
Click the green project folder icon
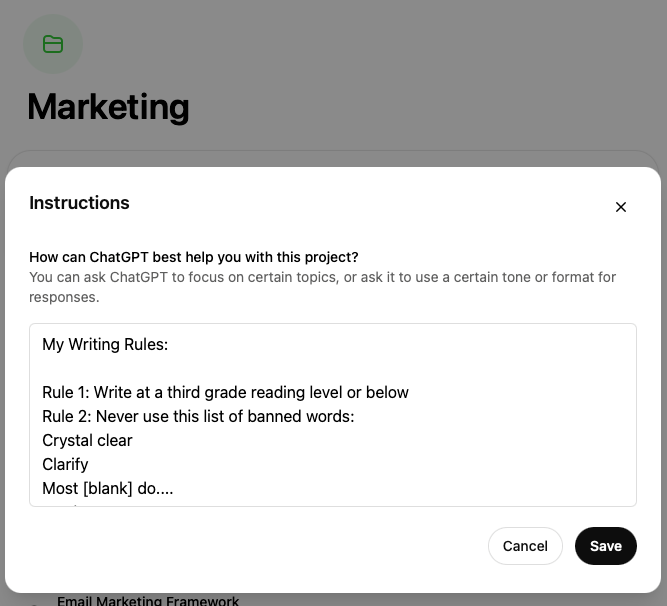[53, 44]
